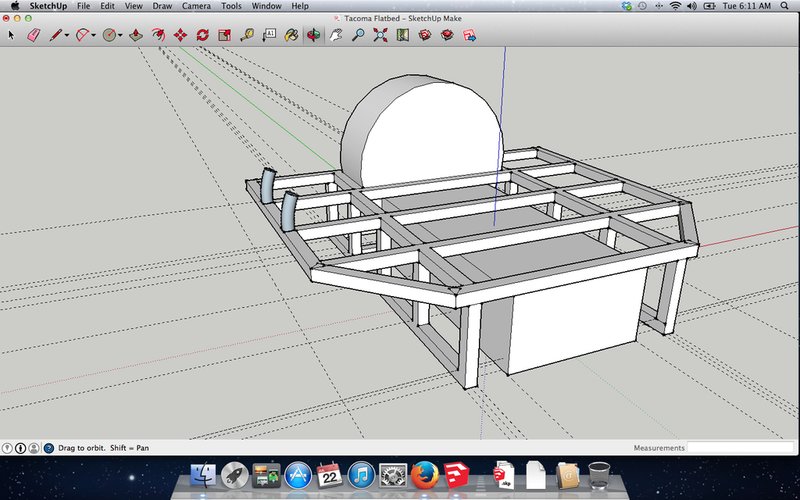Toggle the Orbit tool
800x500 pixels.
point(313,35)
